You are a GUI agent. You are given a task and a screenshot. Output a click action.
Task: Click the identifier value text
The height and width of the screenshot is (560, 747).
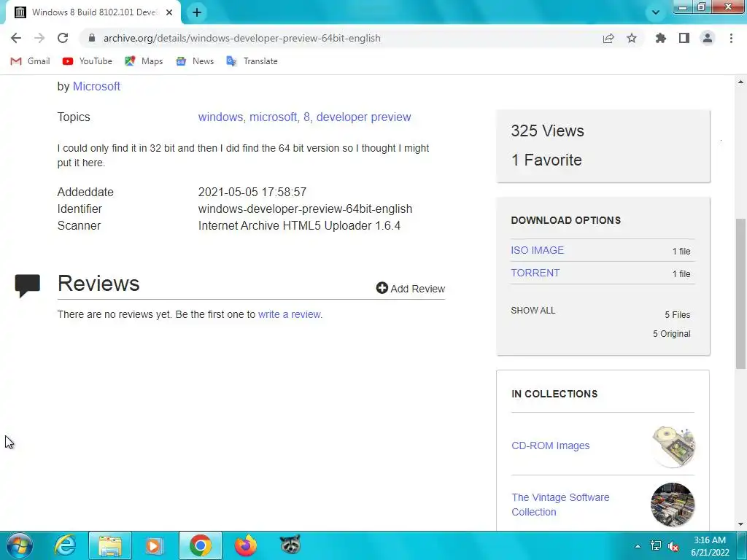(305, 209)
